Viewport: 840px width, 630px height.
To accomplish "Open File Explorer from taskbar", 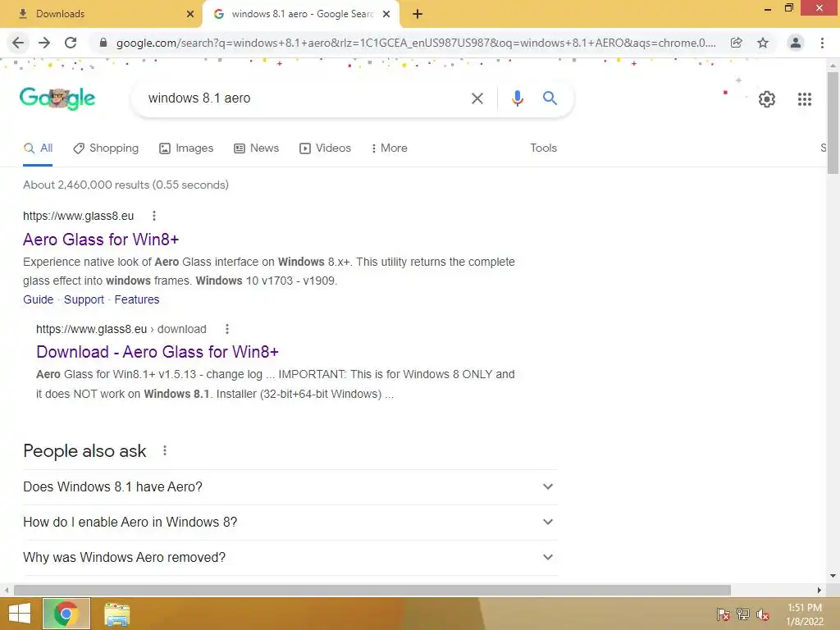I will pos(116,614).
